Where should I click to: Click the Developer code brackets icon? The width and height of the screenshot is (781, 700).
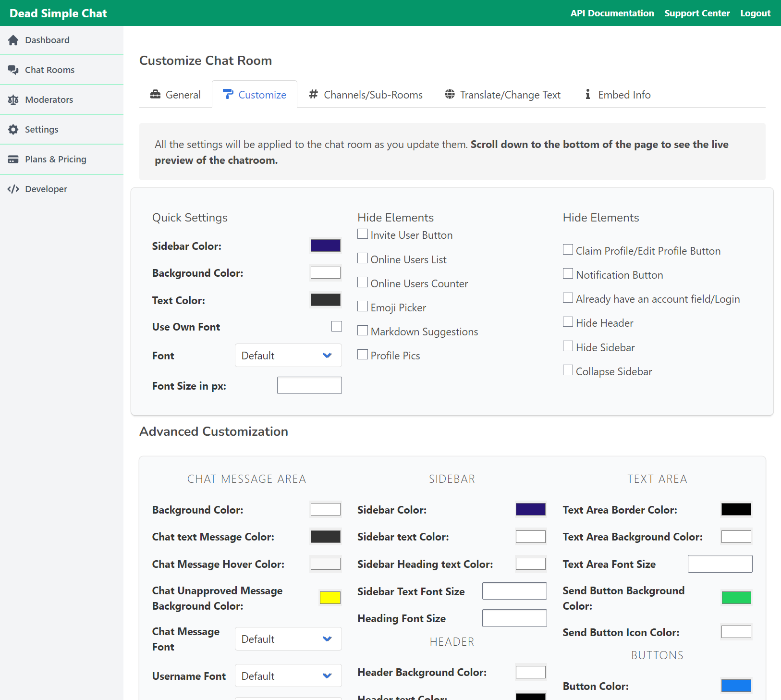tap(13, 189)
